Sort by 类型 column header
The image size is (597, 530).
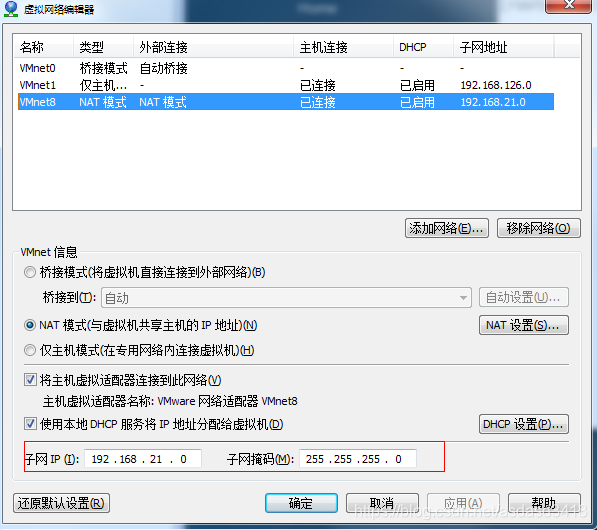coord(103,47)
